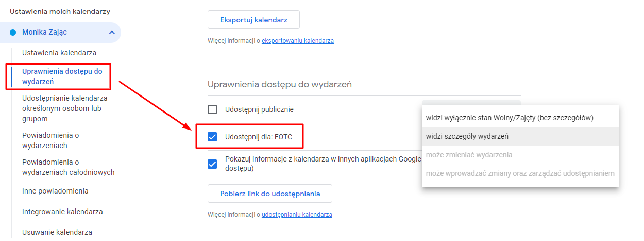Open Integrowanie kalendarza settings
The height and width of the screenshot is (241, 644).
pos(62,212)
